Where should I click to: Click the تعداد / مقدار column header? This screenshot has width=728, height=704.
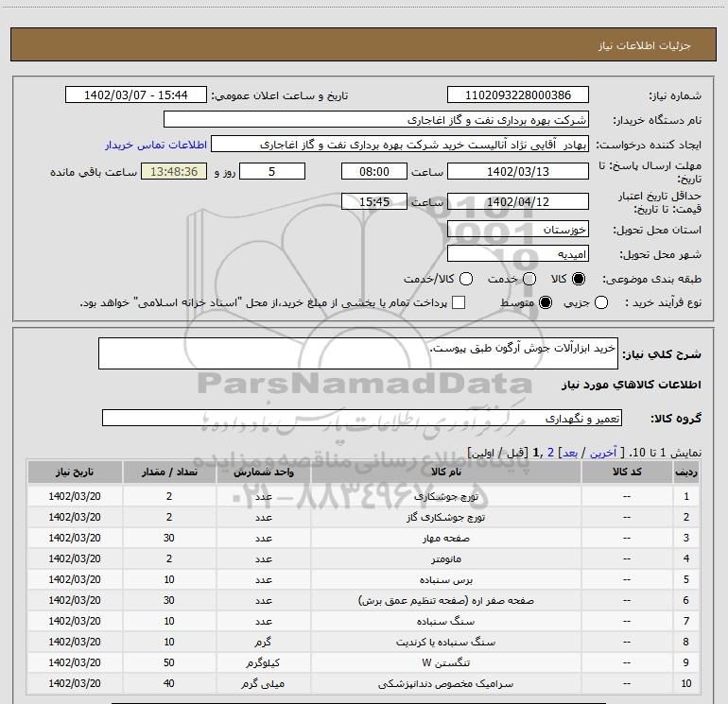169,472
